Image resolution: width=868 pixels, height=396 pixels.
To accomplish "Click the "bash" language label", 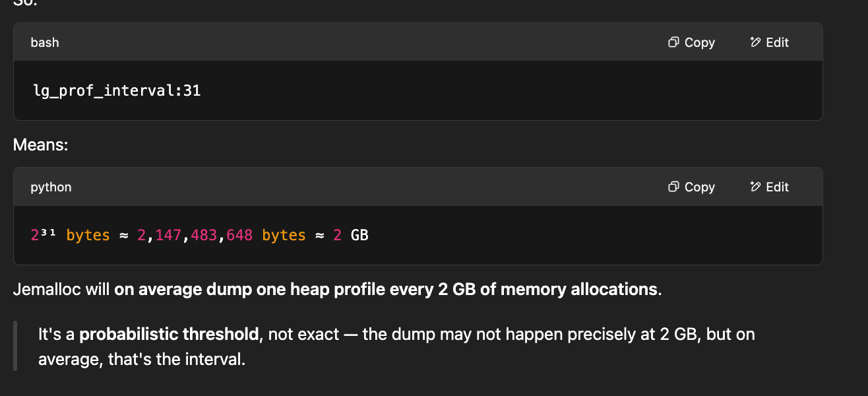I will pos(45,42).
